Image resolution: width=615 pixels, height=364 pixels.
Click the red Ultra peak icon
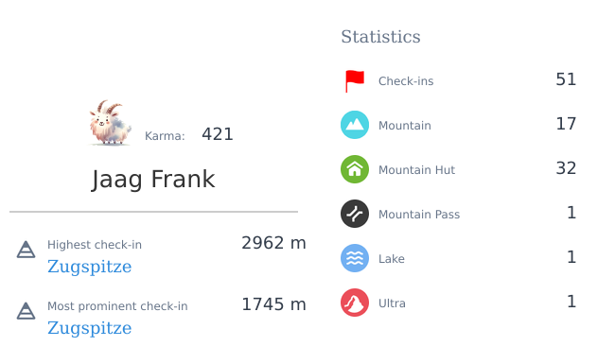coord(355,303)
